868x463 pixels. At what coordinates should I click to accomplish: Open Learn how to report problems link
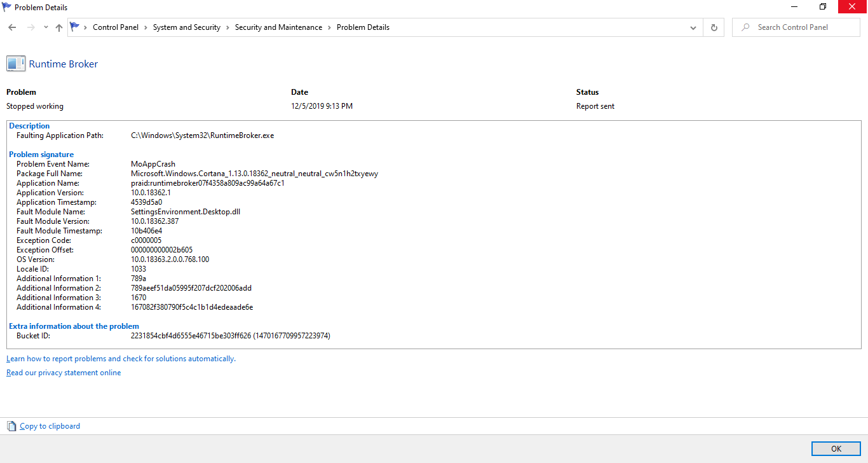point(121,359)
